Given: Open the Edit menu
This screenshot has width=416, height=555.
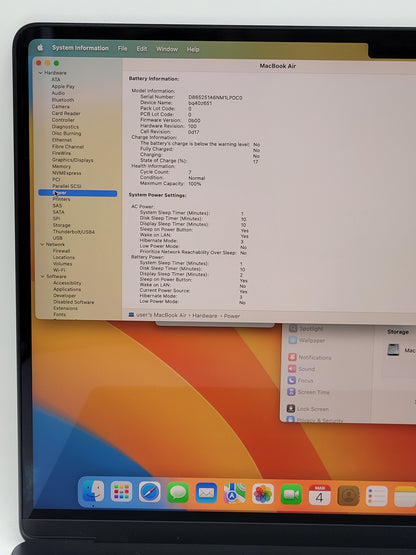Looking at the screenshot, I should pos(142,49).
